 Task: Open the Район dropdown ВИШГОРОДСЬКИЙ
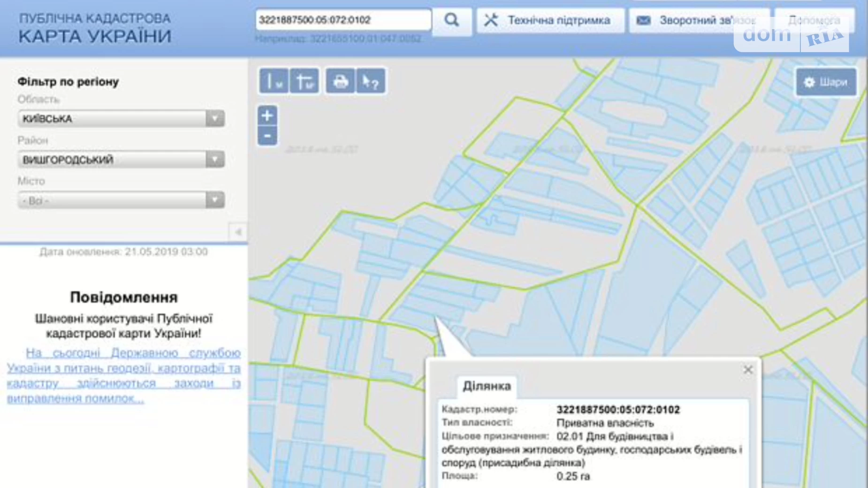[121, 160]
